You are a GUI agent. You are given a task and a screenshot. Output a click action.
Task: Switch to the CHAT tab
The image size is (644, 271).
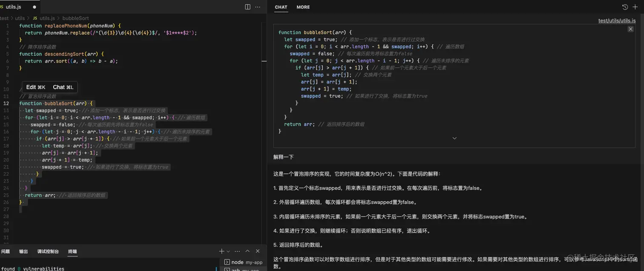[x=281, y=7]
